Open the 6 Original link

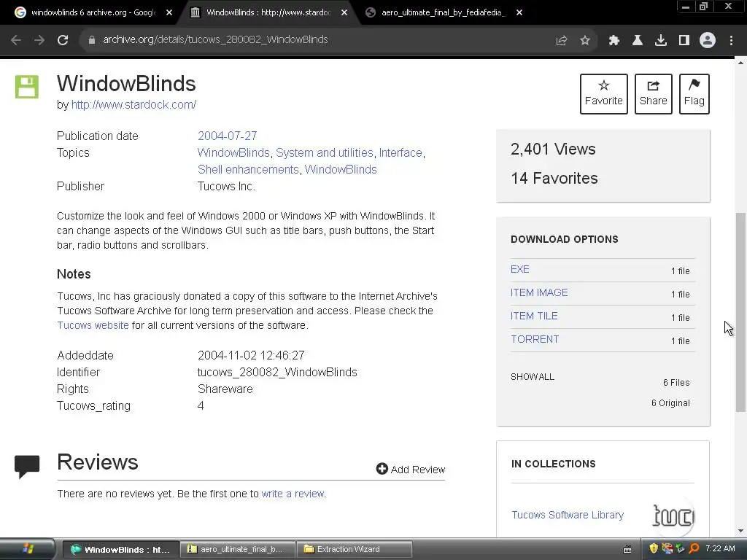point(670,402)
